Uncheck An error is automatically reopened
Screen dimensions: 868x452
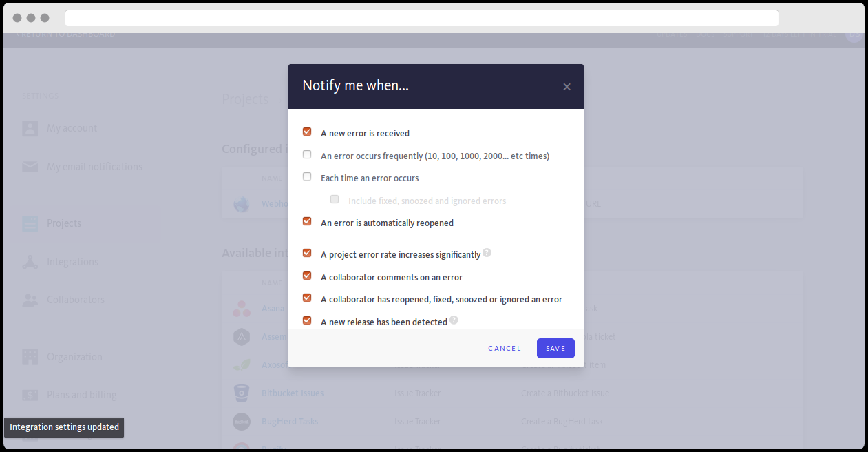tap(307, 221)
